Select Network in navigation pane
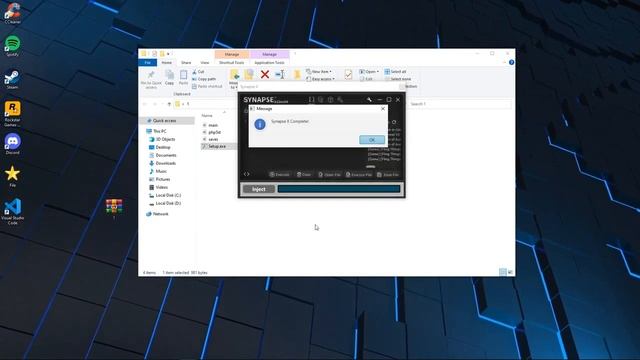This screenshot has height=360, width=640. pos(158,214)
